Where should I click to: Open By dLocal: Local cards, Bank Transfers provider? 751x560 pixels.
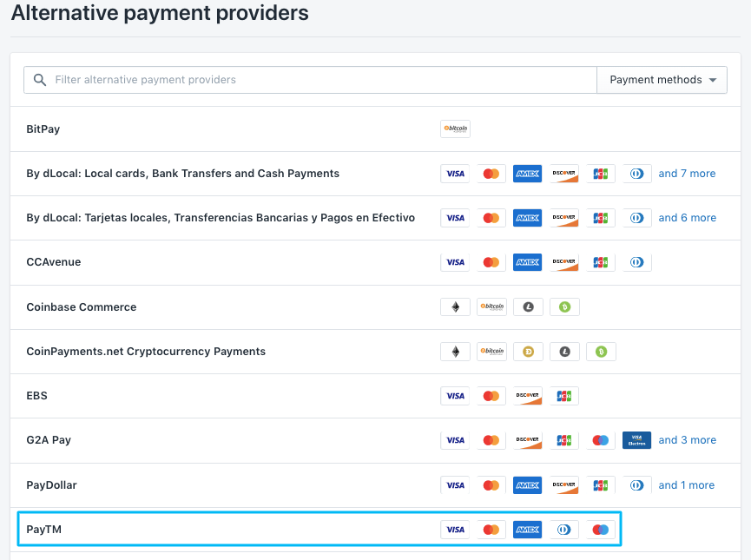(x=375, y=174)
